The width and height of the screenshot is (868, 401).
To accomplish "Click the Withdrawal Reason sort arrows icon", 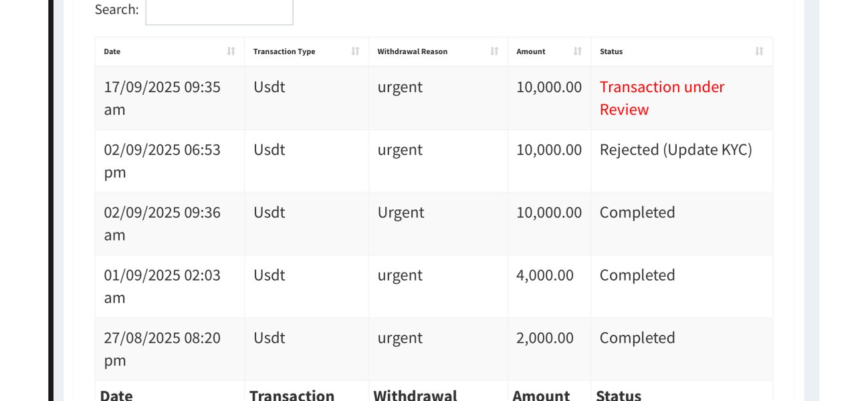I will [x=495, y=51].
